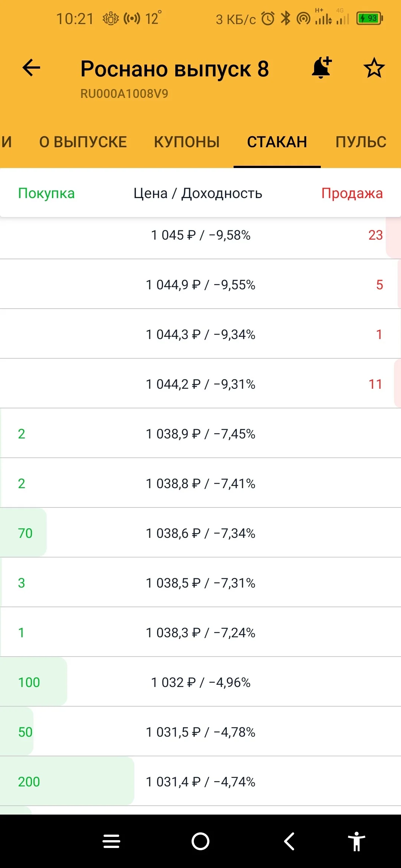Open the КУПОНЫ tab
The height and width of the screenshot is (868, 401).
(x=187, y=142)
